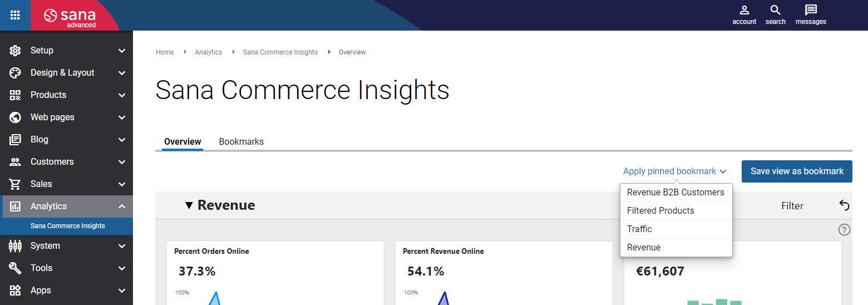Click Save view as bookmark button
Image resolution: width=868 pixels, height=305 pixels.
pyautogui.click(x=797, y=171)
